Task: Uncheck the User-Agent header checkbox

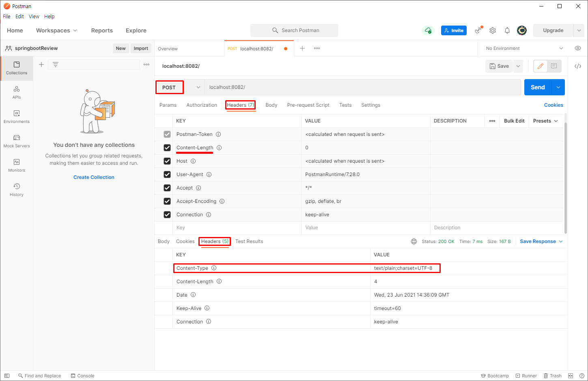Action: pos(167,174)
